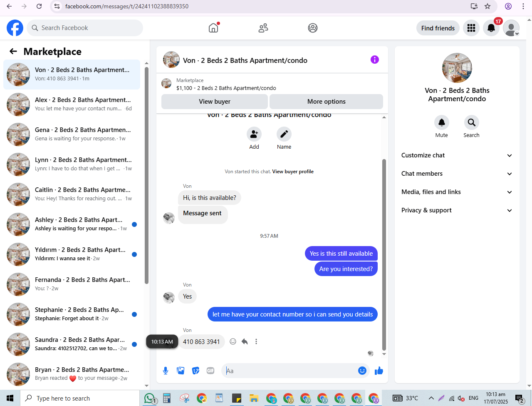The image size is (532, 406).
Task: React to 410 863 3941 message
Action: (x=233, y=341)
